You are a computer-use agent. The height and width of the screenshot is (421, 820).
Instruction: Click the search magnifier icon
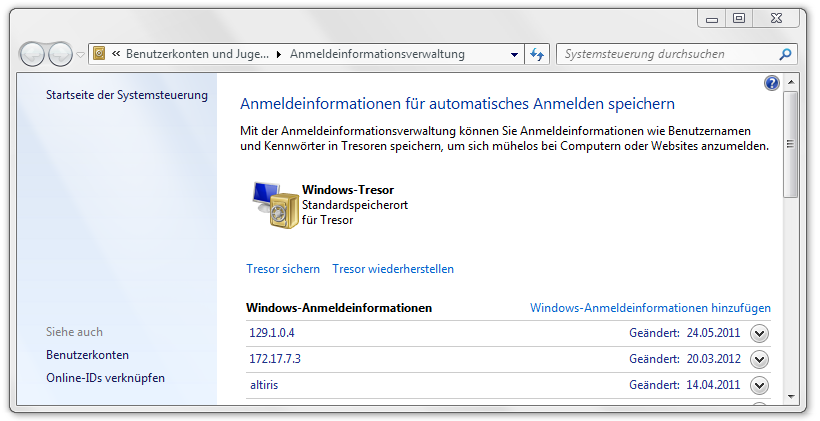coord(786,54)
